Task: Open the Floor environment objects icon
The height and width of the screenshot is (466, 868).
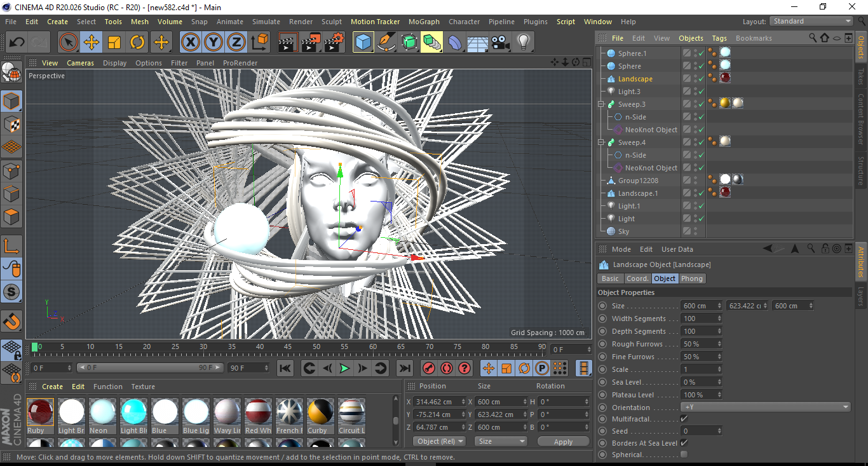Action: click(478, 43)
